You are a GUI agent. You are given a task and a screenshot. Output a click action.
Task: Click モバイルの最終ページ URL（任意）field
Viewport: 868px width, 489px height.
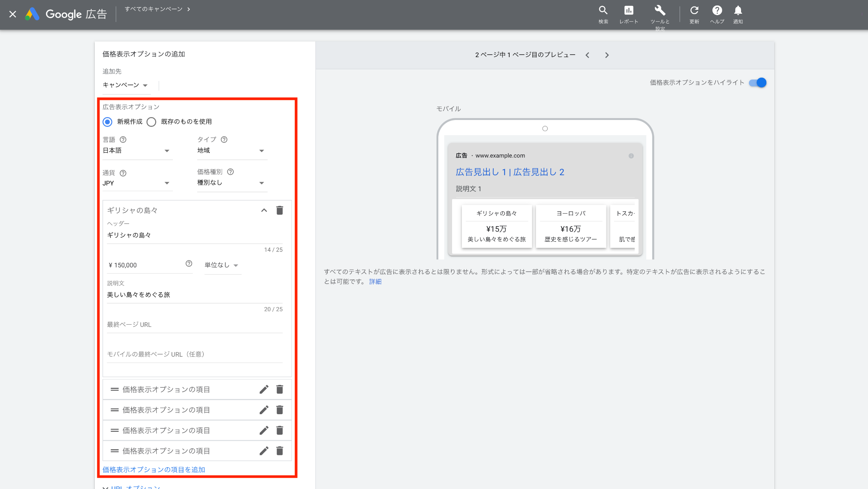(x=195, y=355)
